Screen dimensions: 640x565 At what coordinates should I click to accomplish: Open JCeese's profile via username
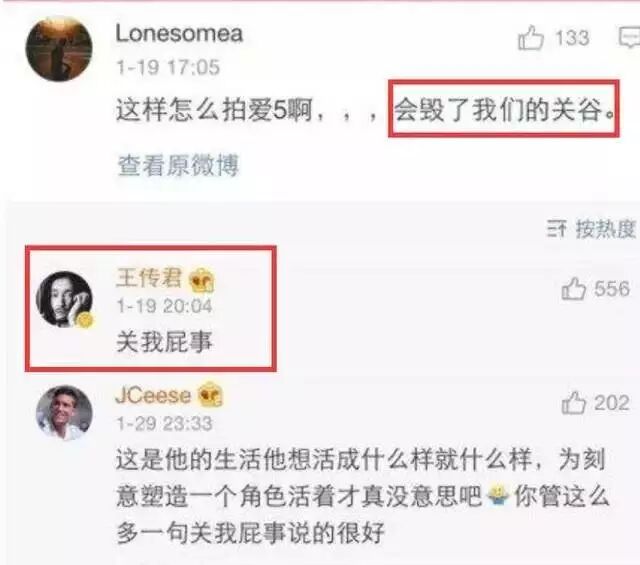pyautogui.click(x=153, y=395)
